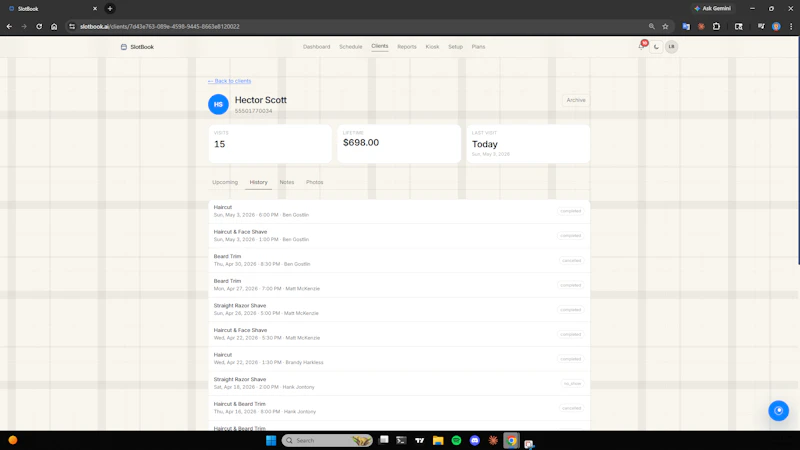Go to the Dashboard nav item
Image resolution: width=800 pixels, height=450 pixels.
pos(316,47)
